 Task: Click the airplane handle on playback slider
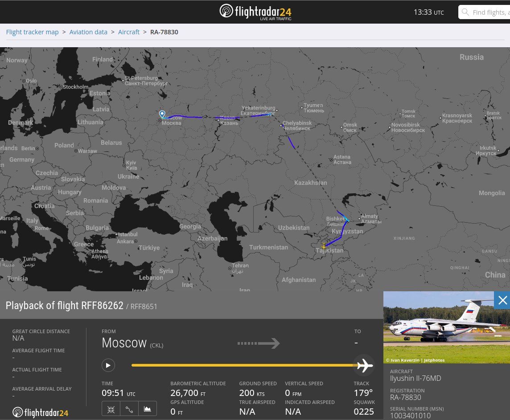point(365,365)
